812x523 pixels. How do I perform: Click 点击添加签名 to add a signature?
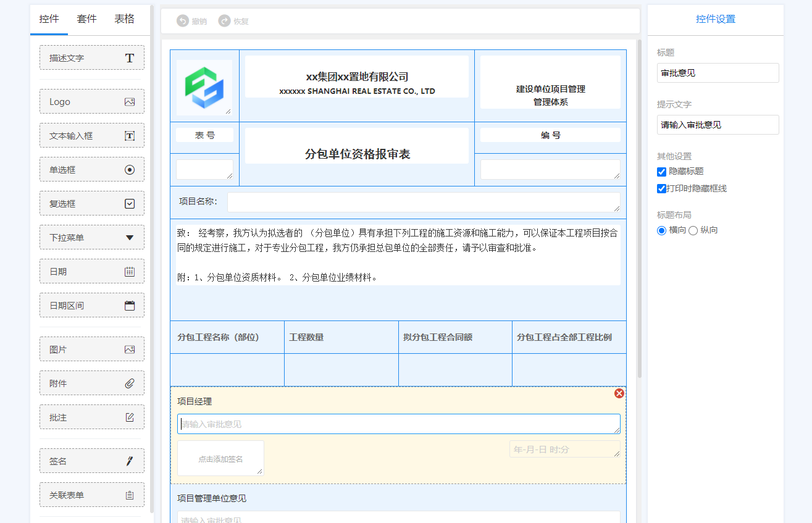(x=220, y=458)
